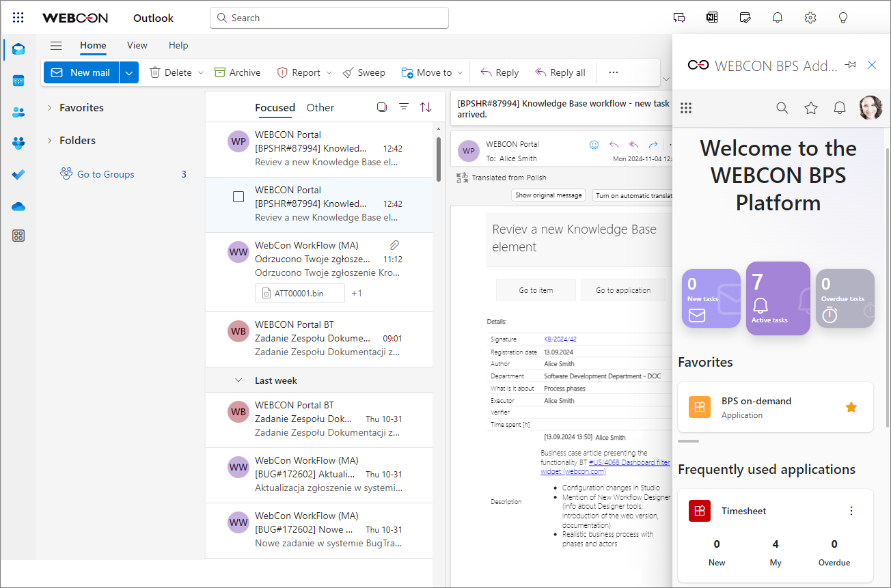
Task: Click the Go to item button
Action: pyautogui.click(x=536, y=290)
